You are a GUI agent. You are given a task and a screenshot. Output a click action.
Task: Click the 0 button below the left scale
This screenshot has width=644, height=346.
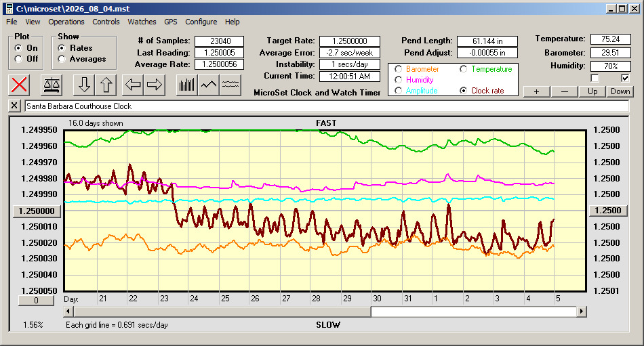36,301
